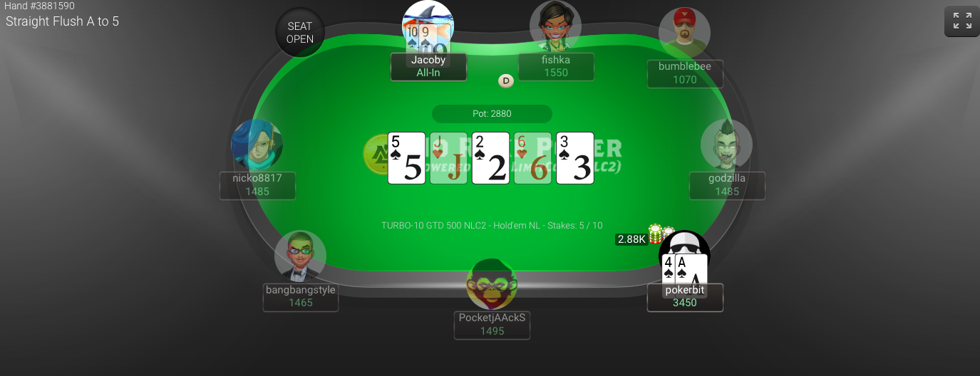Click the 5 of spades board card

pyautogui.click(x=406, y=158)
